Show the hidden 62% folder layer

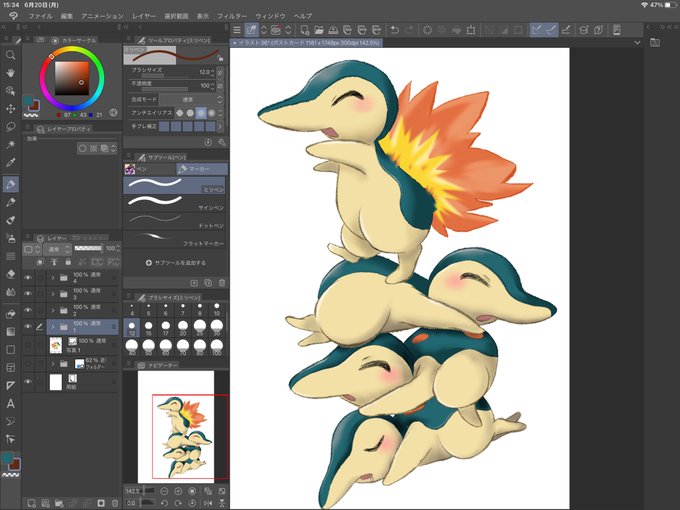point(28,363)
